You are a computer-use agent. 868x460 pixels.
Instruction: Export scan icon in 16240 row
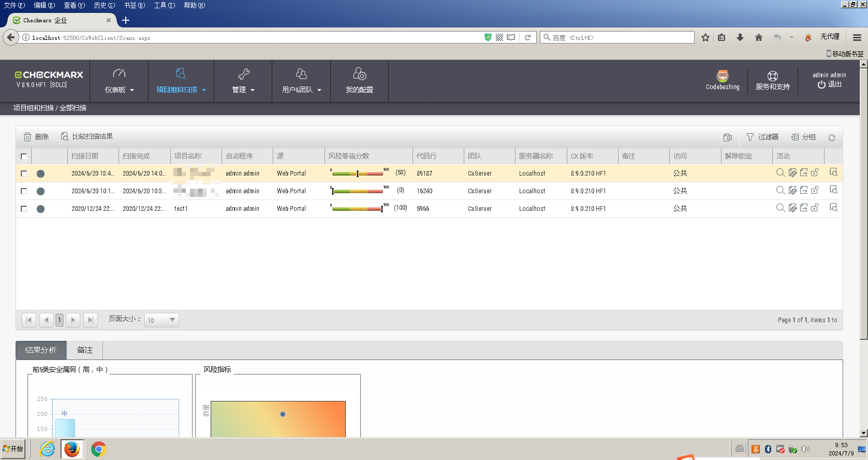tap(804, 190)
